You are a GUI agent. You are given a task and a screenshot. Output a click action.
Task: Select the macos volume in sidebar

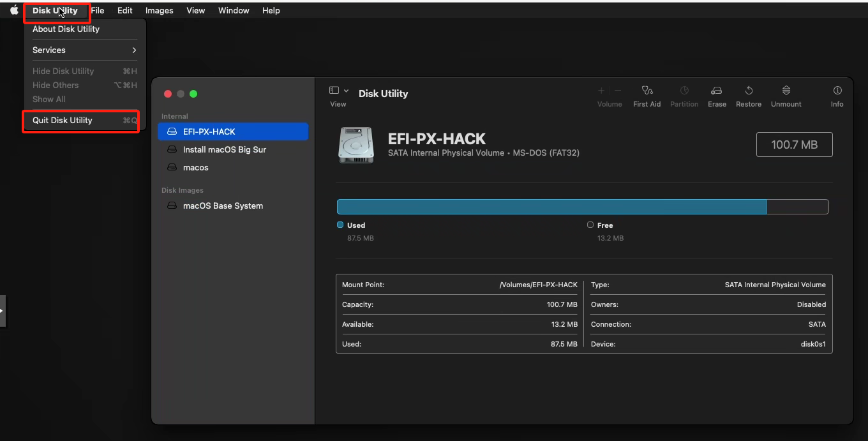(x=233, y=167)
